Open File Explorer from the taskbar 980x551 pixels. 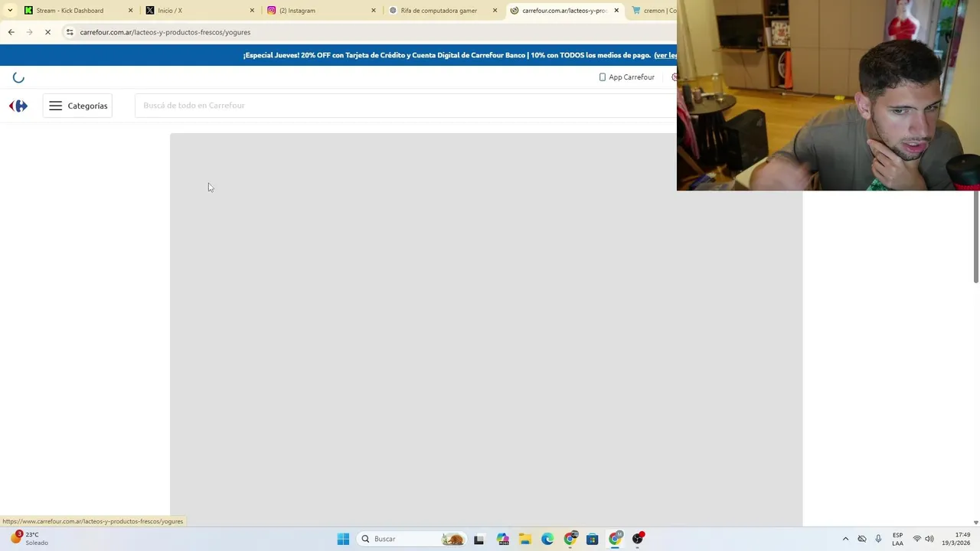tap(525, 539)
